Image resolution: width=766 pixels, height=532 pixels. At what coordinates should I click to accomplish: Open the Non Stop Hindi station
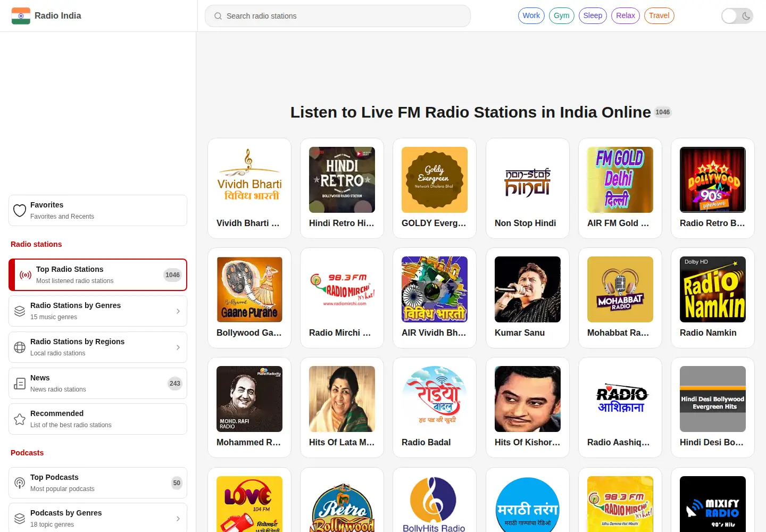[x=528, y=188]
